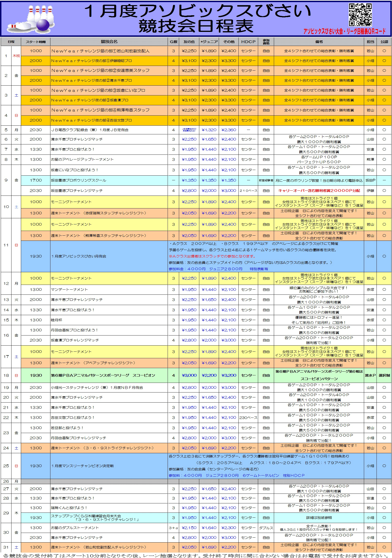Click the red 木祝 holiday label on day 1
392x558 pixels.
click(16, 56)
